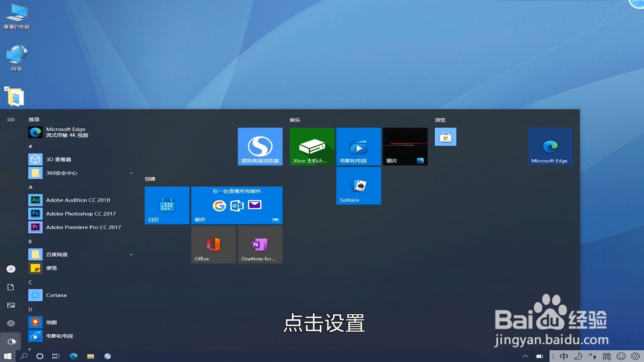Click the battery icon in tray
Image resolution: width=644 pixels, height=362 pixels.
[540, 356]
